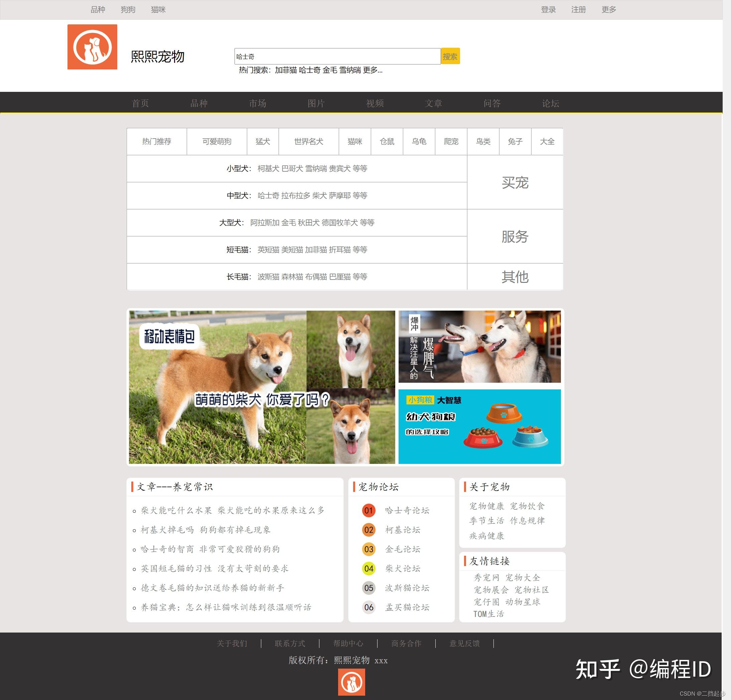Click the 注册 link in top bar
The width and height of the screenshot is (731, 700).
tap(578, 10)
